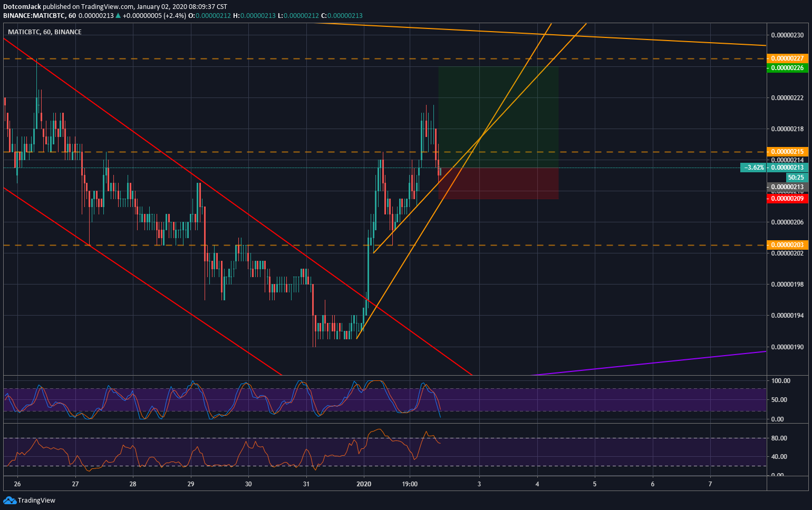Click the 50.00 stochastic scale value
The width and height of the screenshot is (812, 510).
pos(779,400)
